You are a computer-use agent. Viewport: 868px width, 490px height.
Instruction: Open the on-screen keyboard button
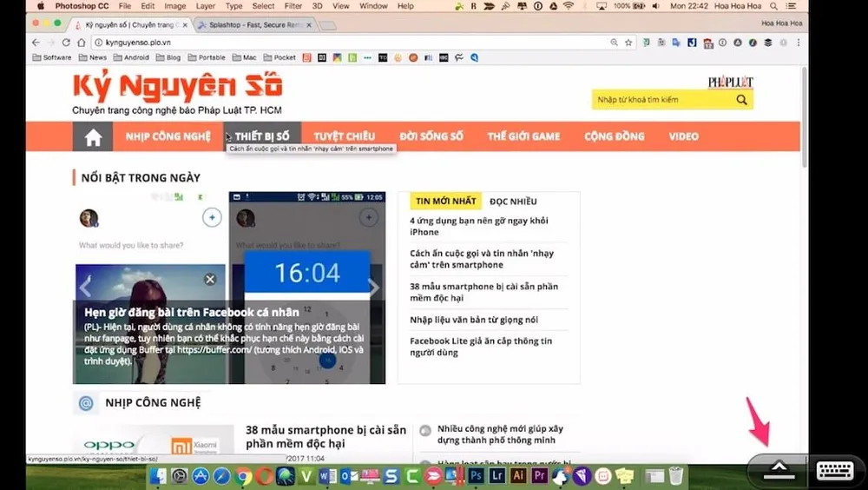pyautogui.click(x=835, y=470)
